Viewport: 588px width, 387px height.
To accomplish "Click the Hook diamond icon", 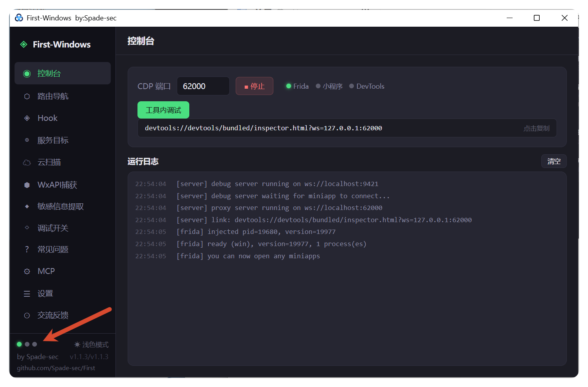I will (x=27, y=118).
